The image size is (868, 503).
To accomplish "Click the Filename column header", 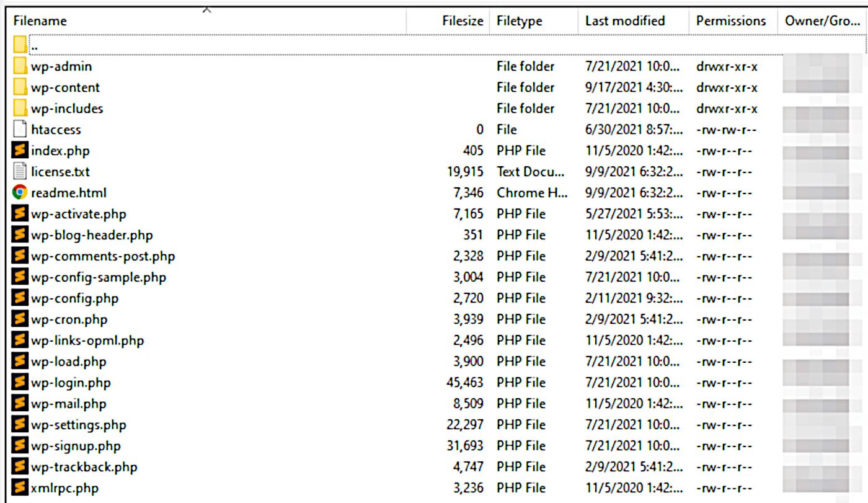I will click(x=40, y=20).
